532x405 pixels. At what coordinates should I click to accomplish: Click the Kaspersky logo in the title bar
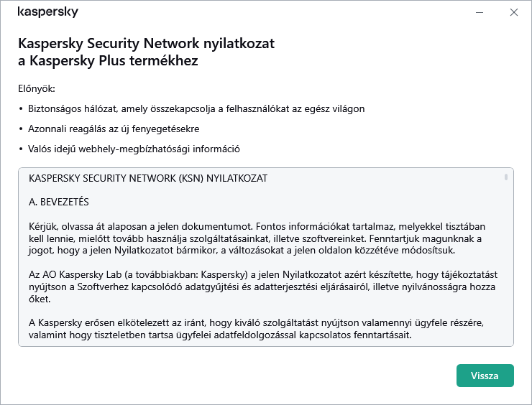[x=48, y=12]
